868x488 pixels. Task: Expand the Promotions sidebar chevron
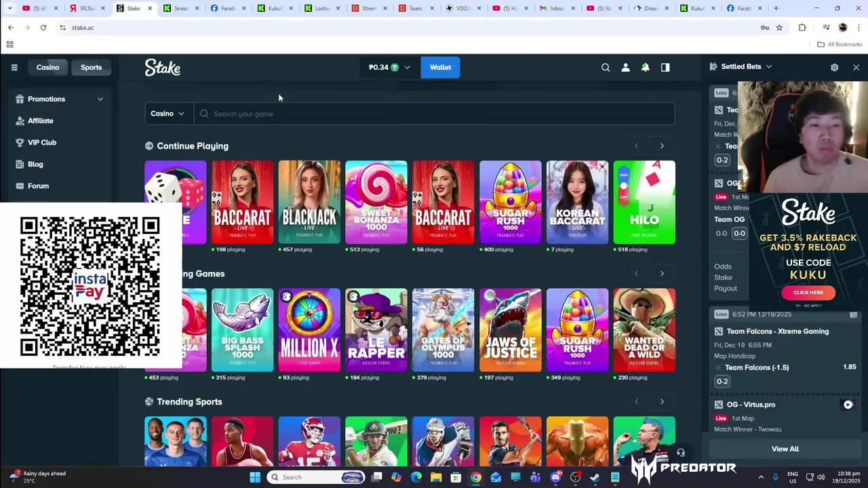[x=100, y=99]
